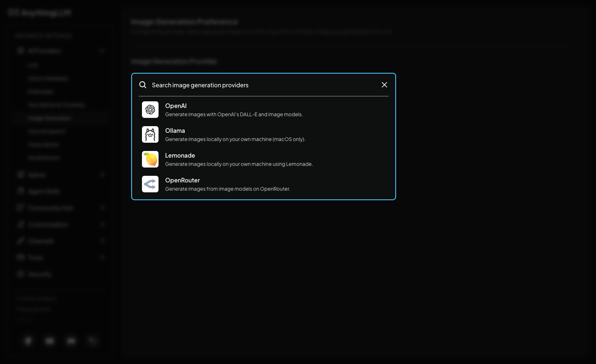Viewport: 596px width, 364px height.
Task: Select 'Generate images from image models on OpenRouter'
Action: [x=228, y=189]
